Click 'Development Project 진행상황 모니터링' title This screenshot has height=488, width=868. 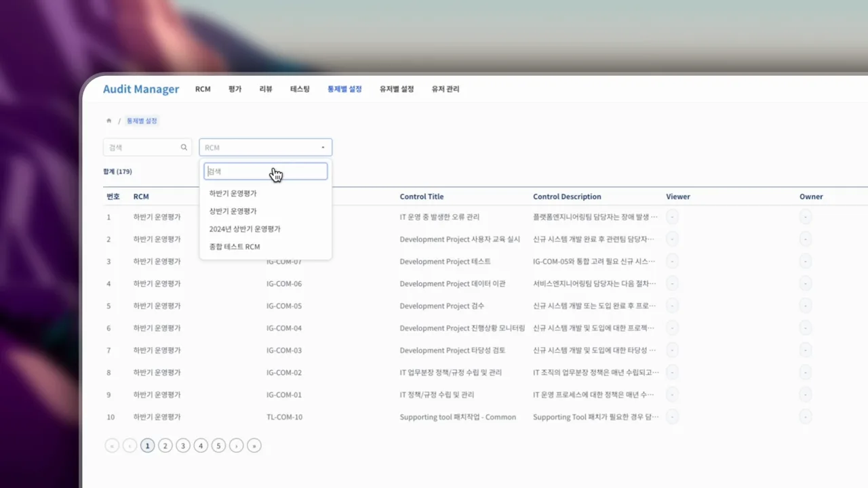click(462, 328)
